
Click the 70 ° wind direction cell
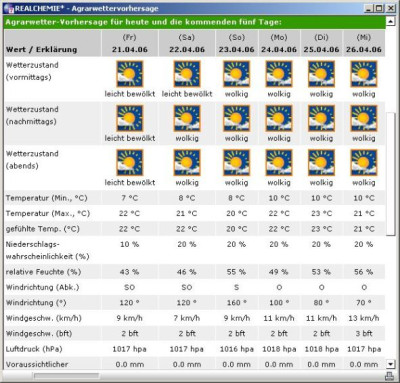tap(364, 303)
